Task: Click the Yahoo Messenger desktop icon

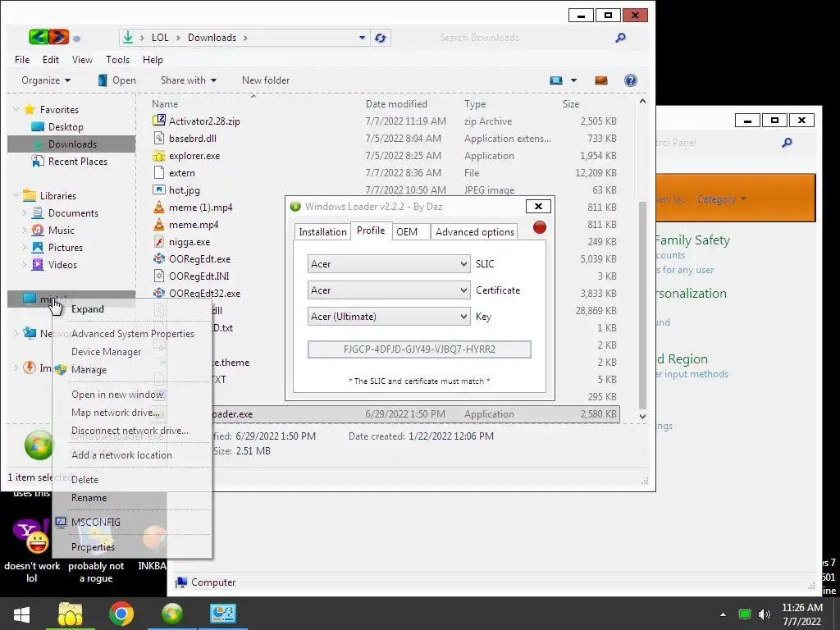Action: (x=31, y=536)
